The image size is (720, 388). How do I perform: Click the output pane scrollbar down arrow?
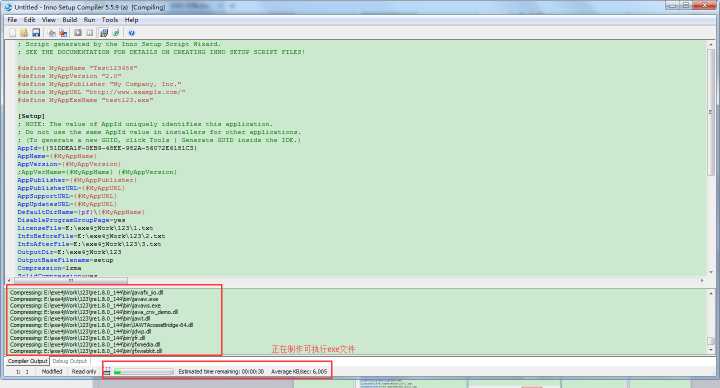pyautogui.click(x=710, y=350)
